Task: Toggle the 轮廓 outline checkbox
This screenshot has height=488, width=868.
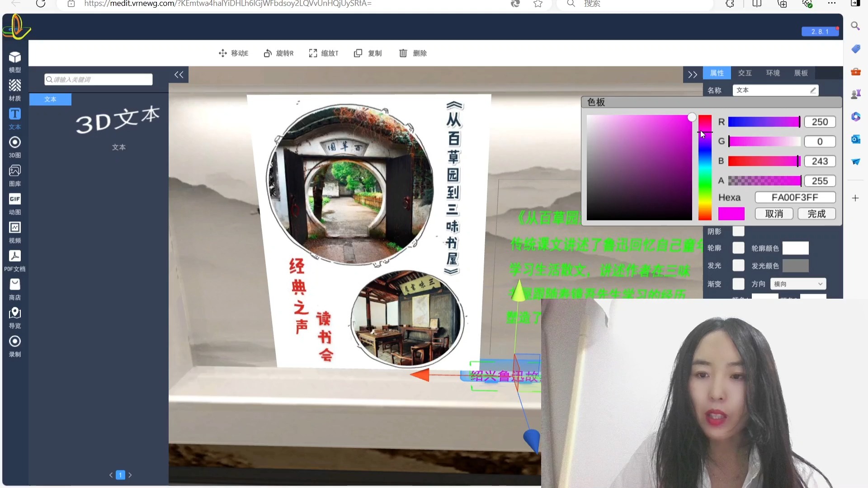Action: 738,248
